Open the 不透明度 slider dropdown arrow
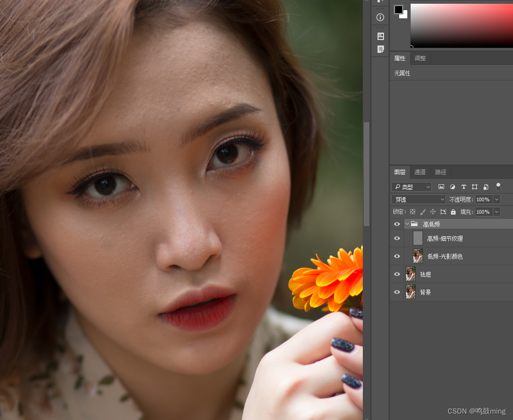 pyautogui.click(x=496, y=199)
